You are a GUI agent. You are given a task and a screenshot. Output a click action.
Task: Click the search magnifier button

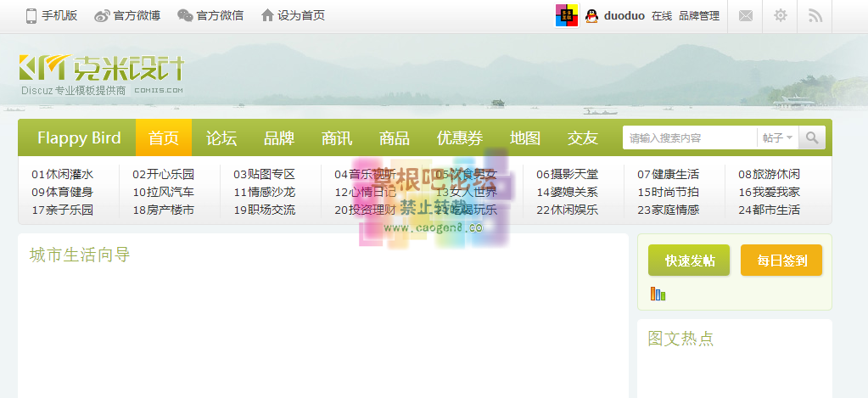pyautogui.click(x=812, y=137)
